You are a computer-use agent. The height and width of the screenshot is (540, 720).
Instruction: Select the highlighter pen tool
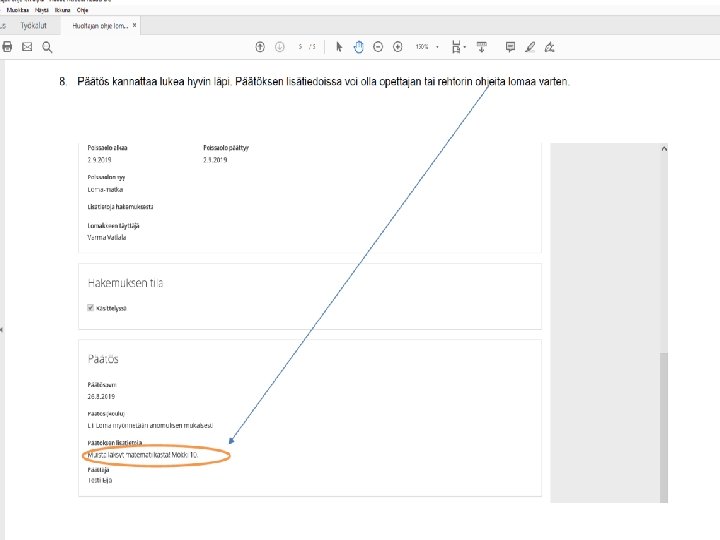pos(530,47)
